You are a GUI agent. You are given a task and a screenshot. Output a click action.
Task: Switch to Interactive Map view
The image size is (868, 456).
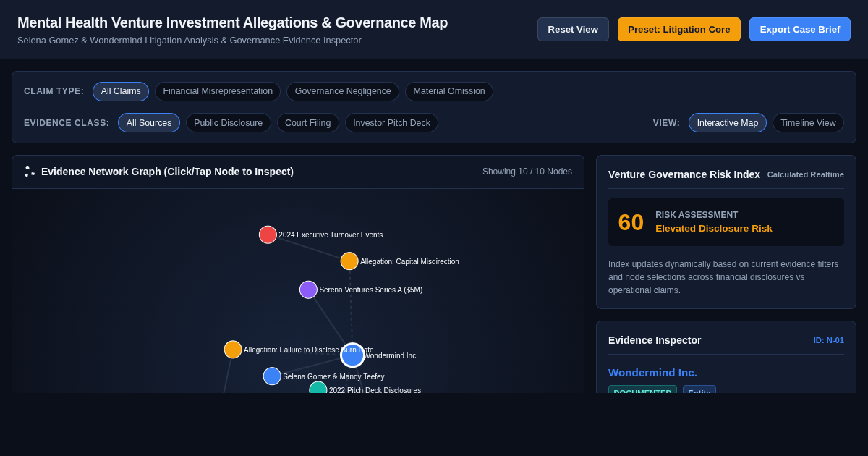point(728,123)
